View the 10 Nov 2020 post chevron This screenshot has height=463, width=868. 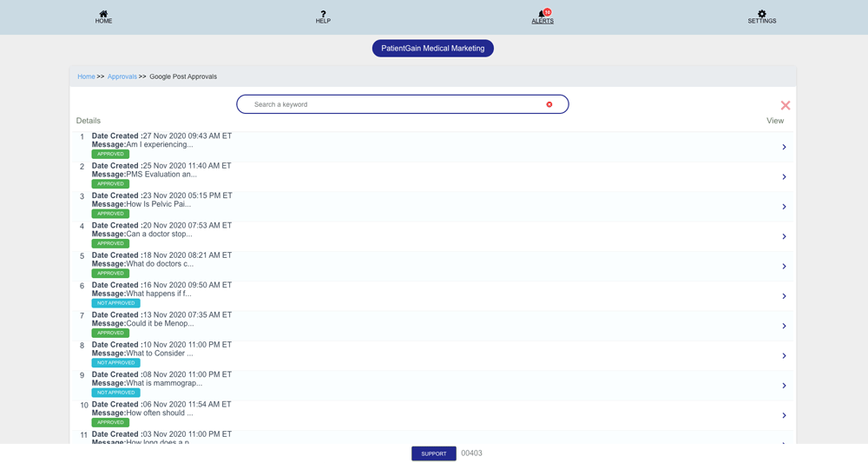(x=784, y=356)
